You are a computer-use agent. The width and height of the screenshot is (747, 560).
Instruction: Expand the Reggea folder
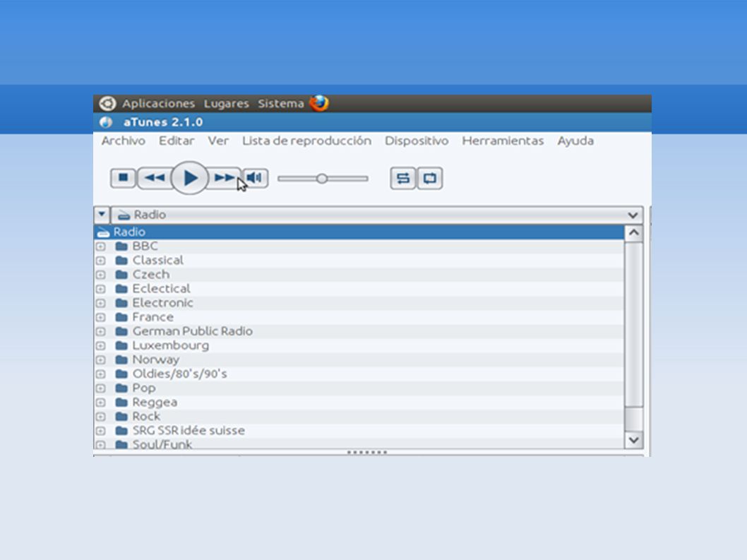[x=100, y=403]
